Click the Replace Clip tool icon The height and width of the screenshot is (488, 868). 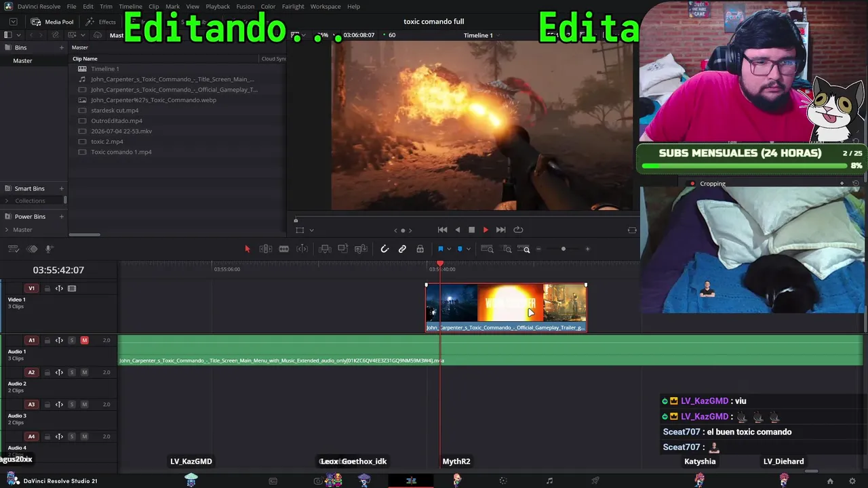pos(361,249)
